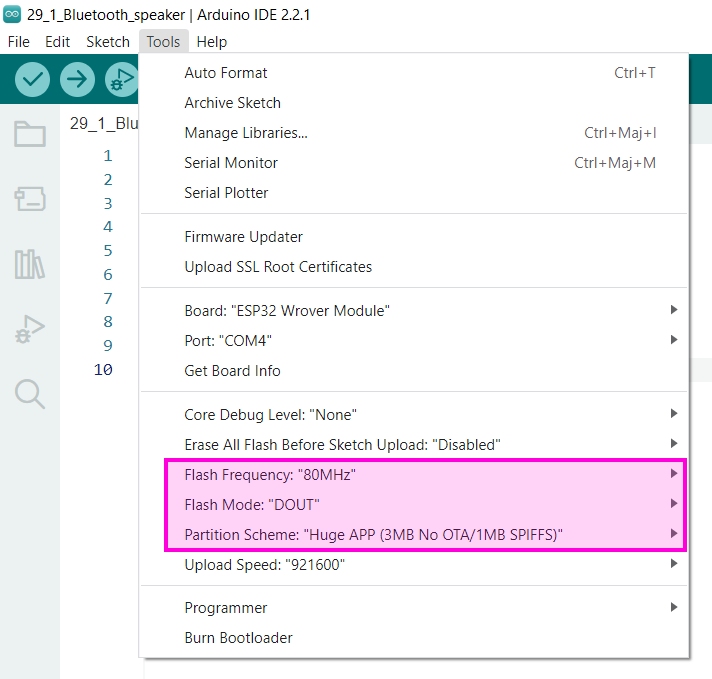
Task: Launch the Serial Monitor entry
Action: (414, 163)
